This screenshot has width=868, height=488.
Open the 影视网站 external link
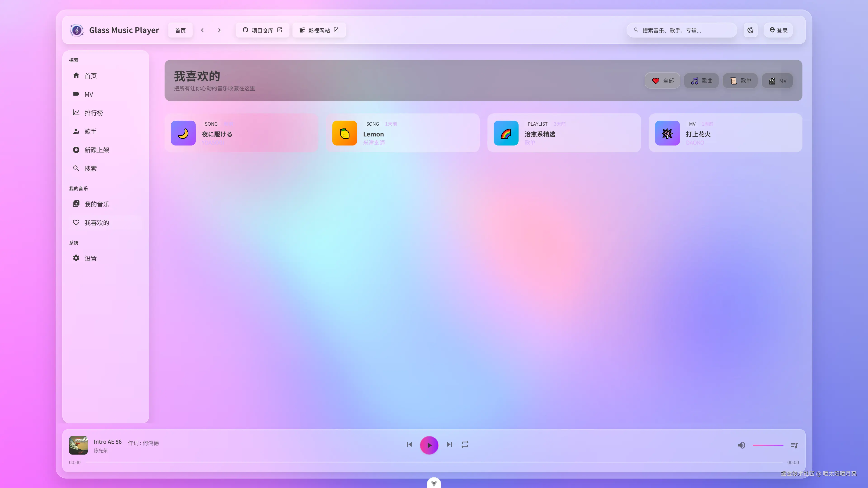tap(319, 30)
